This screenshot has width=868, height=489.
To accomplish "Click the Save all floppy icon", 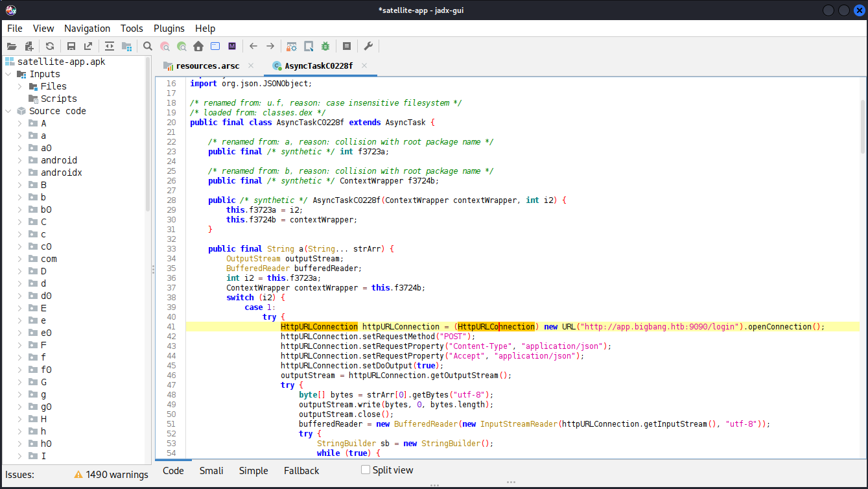I will tap(71, 46).
